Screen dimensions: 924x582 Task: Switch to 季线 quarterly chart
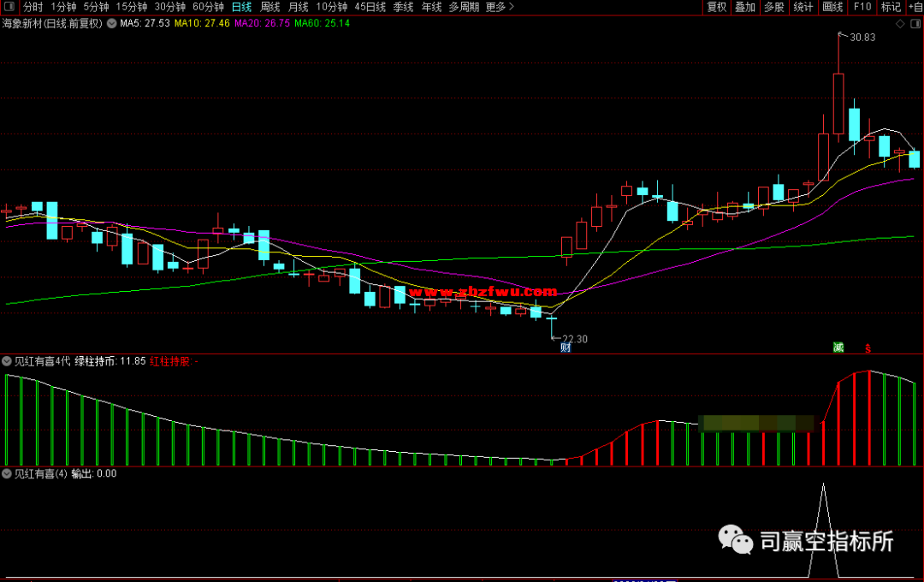pyautogui.click(x=403, y=7)
